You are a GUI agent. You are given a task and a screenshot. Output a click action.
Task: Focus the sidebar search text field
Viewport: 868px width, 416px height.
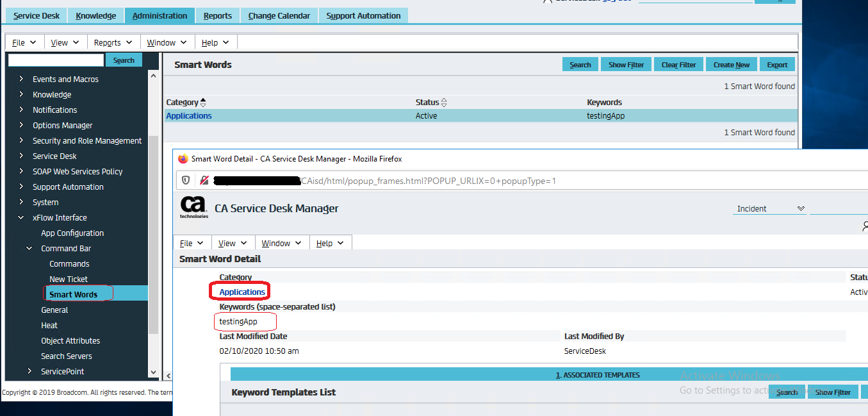[56, 60]
